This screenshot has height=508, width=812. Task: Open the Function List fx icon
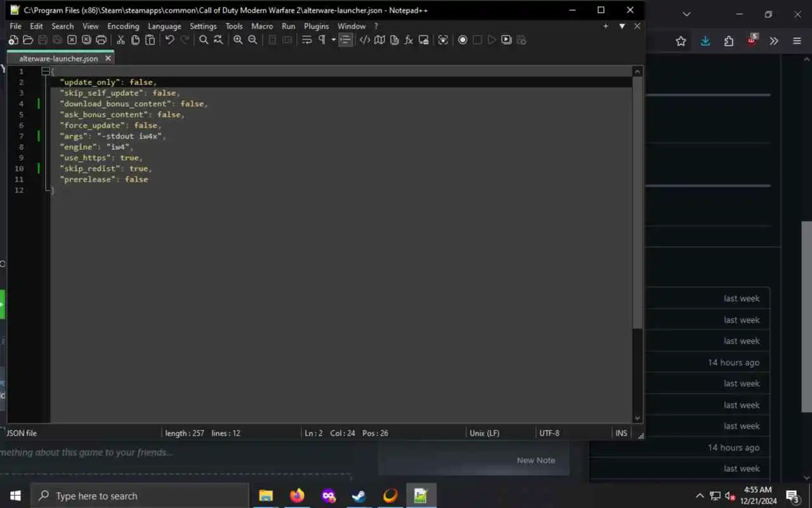click(x=409, y=40)
